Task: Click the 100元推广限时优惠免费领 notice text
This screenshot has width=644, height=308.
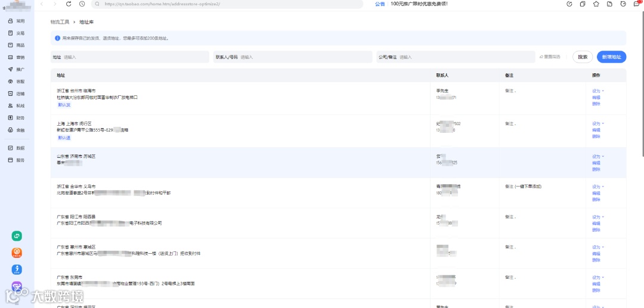Action: point(419,4)
